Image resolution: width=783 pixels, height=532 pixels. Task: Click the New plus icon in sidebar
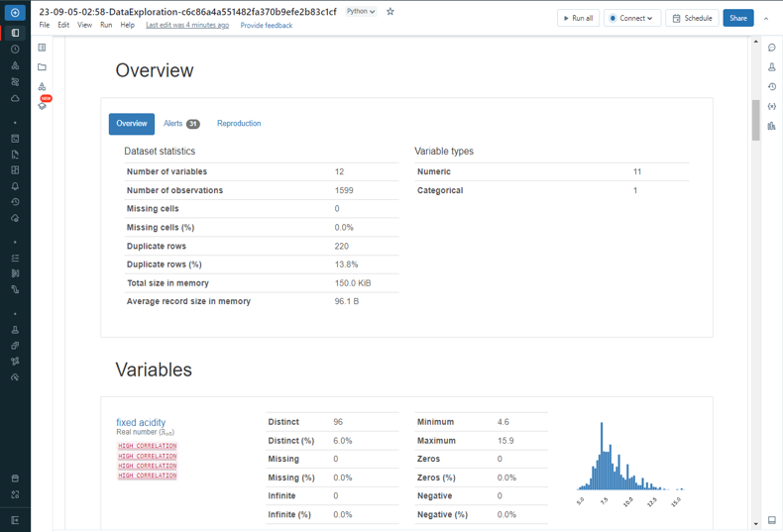tap(15, 13)
